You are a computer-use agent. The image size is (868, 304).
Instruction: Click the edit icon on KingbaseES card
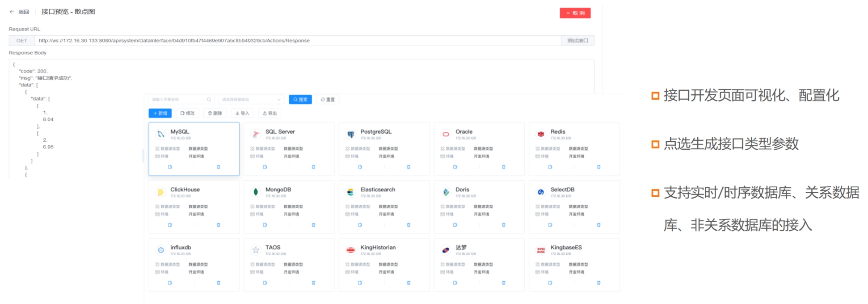(550, 283)
